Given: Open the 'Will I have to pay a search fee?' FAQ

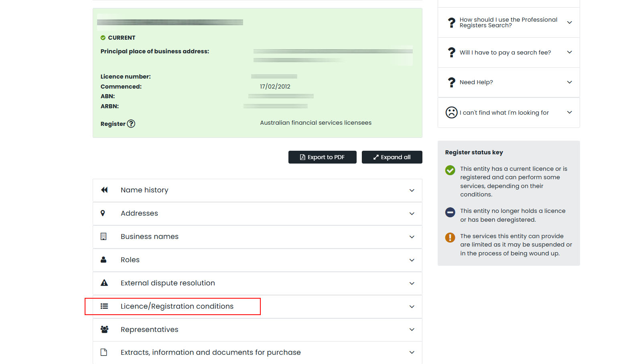Looking at the screenshot, I should (x=505, y=53).
